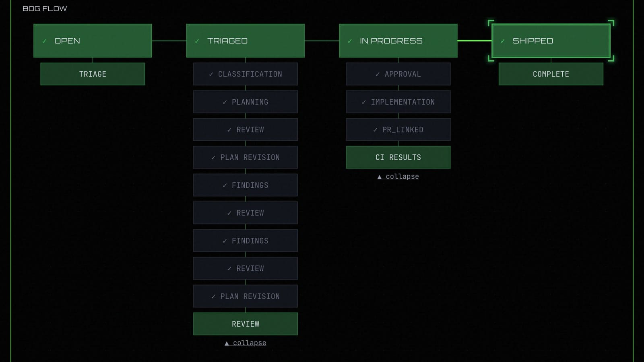Viewport: 644px width, 362px height.
Task: Toggle completion on the FINDINGS step
Action: point(245,185)
